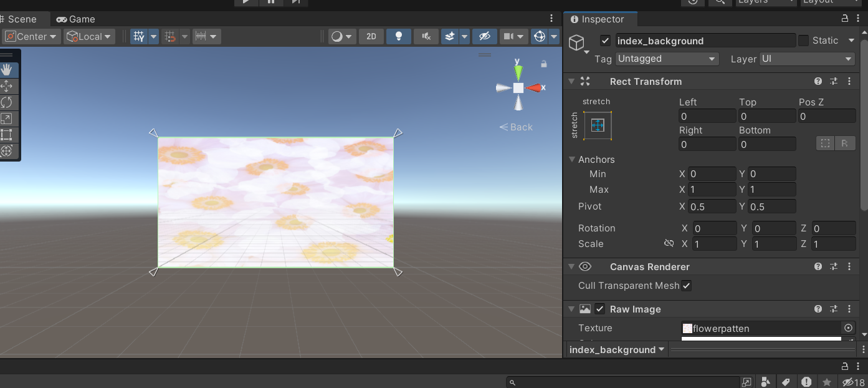Toggle scene lighting bulb icon

point(399,36)
